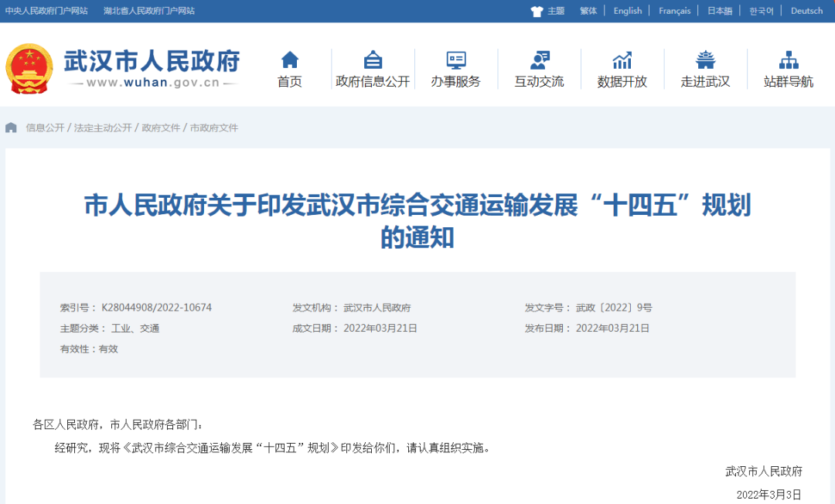835x504 pixels.
Task: Click the date 2022年3月3日
Action: pyautogui.click(x=769, y=495)
